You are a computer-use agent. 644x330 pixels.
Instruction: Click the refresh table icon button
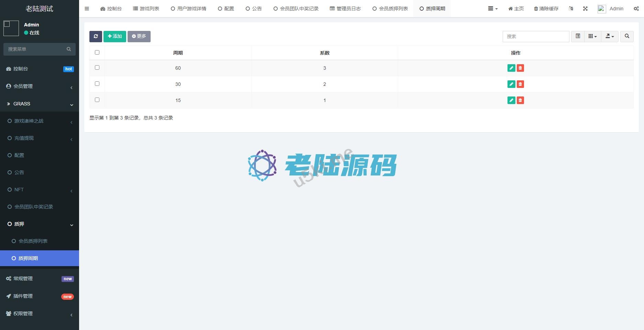96,36
